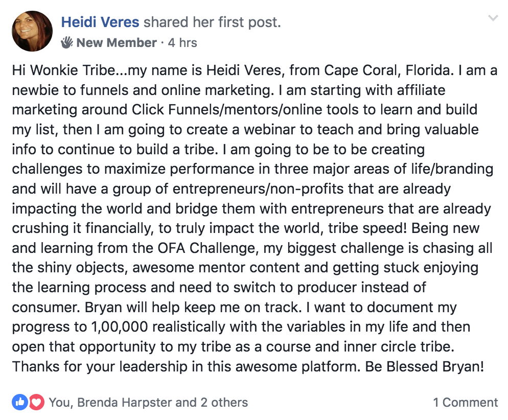Click the Heidi Veres name link
The image size is (508, 420).
[100, 22]
